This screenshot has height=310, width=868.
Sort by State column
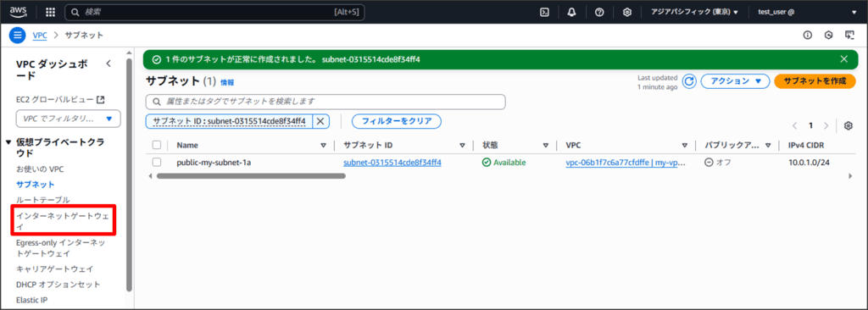(546, 146)
